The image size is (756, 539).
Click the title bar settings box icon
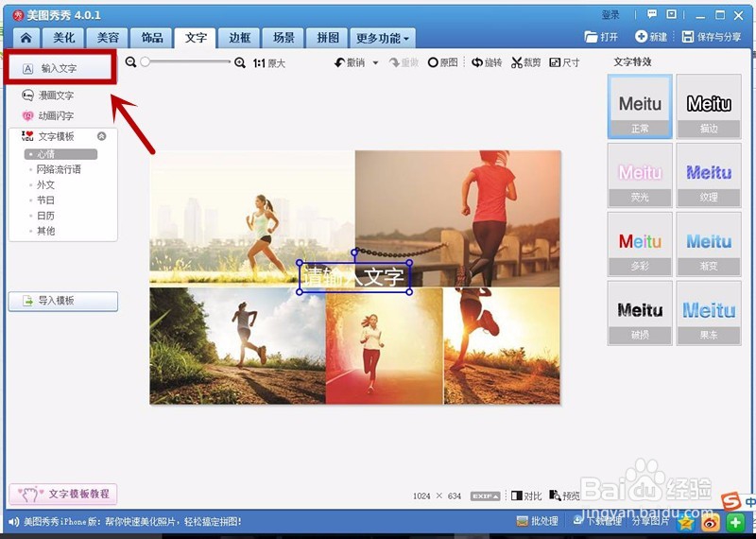coord(671,14)
